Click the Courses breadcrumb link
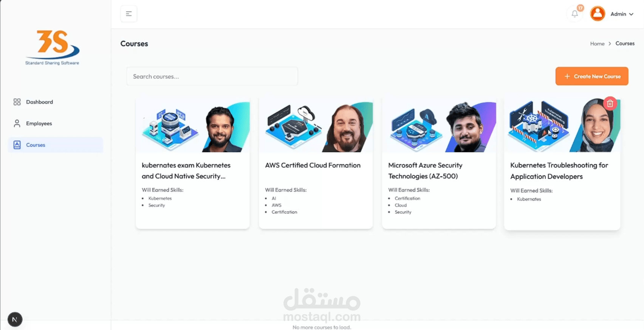Viewport: 644px width, 330px height. [625, 44]
